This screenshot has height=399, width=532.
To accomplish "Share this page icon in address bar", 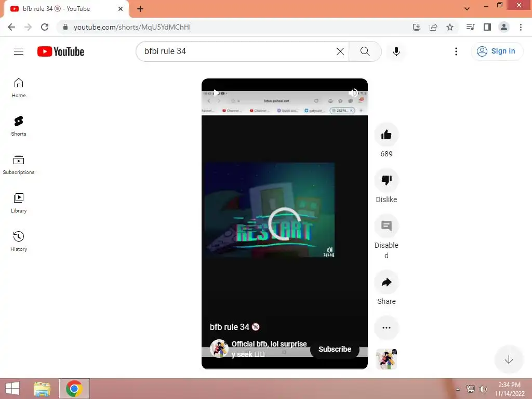I will pos(433,27).
